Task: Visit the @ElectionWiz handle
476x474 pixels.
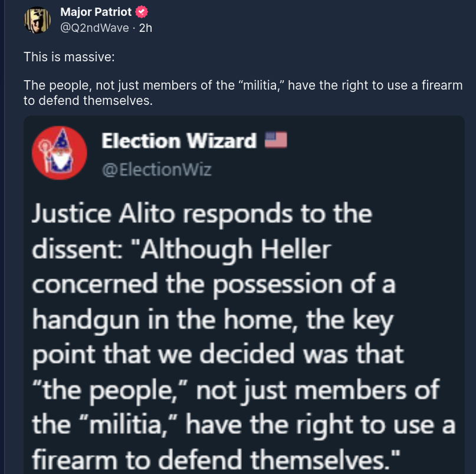Action: point(156,169)
